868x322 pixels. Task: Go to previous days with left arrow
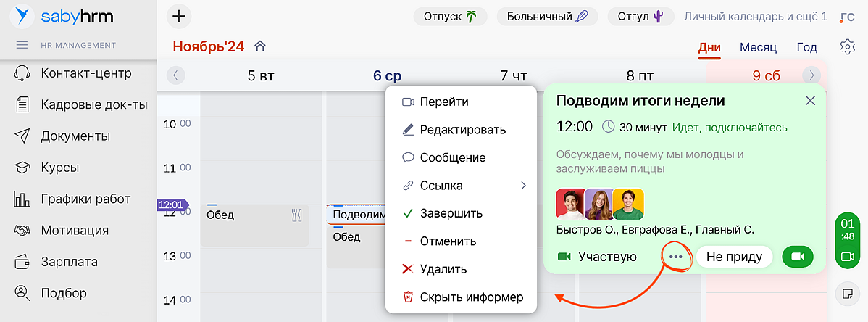(175, 75)
